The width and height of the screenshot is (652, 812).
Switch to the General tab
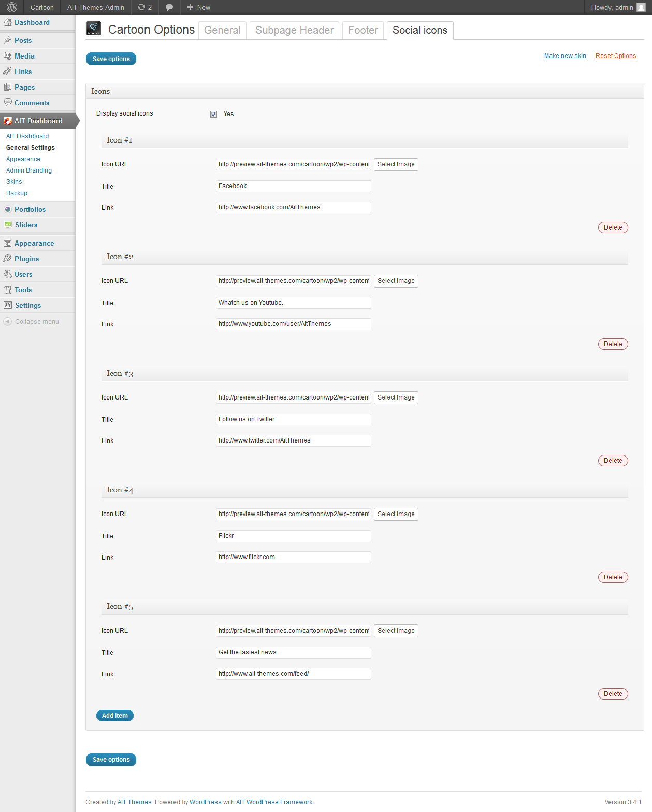(222, 30)
